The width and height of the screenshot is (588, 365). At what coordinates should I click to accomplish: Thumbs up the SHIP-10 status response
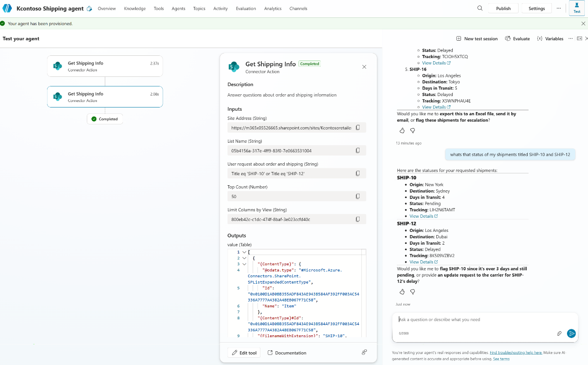402,292
